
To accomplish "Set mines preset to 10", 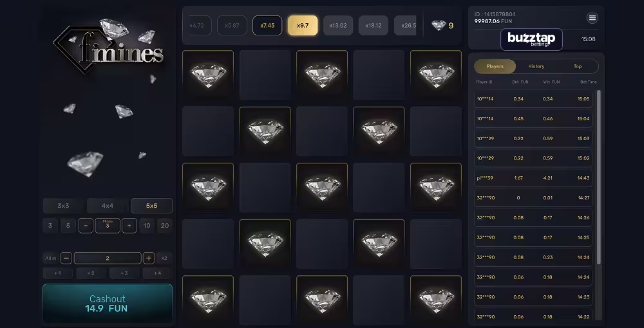I will [147, 226].
